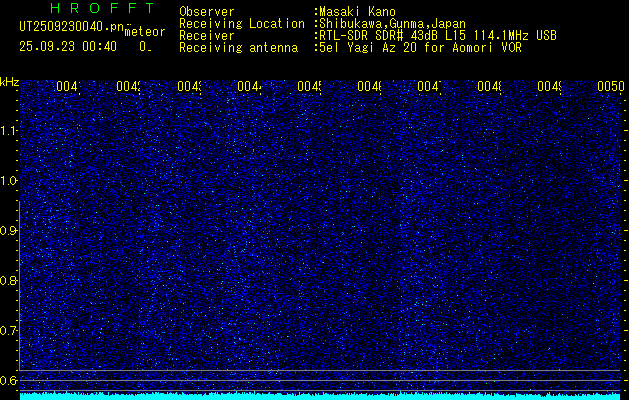This screenshot has height=400, width=629.
Task: Click observer name Masaki Kano
Action: click(x=357, y=12)
